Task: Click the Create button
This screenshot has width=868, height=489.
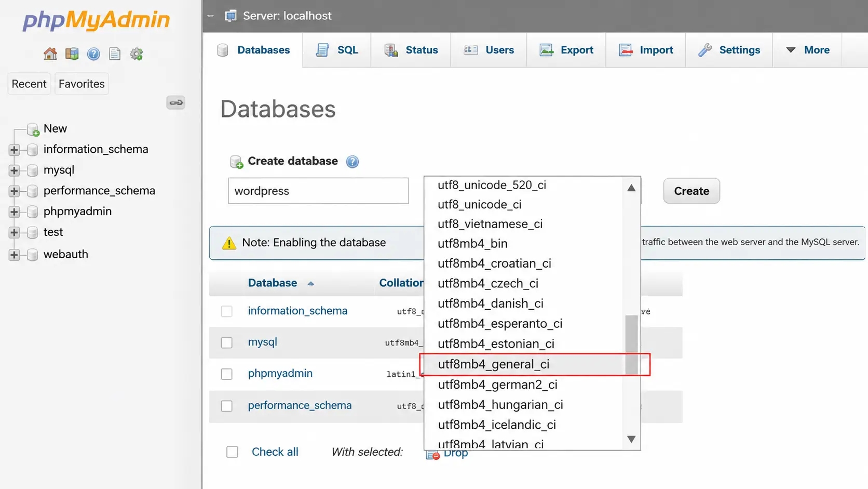Action: (691, 191)
